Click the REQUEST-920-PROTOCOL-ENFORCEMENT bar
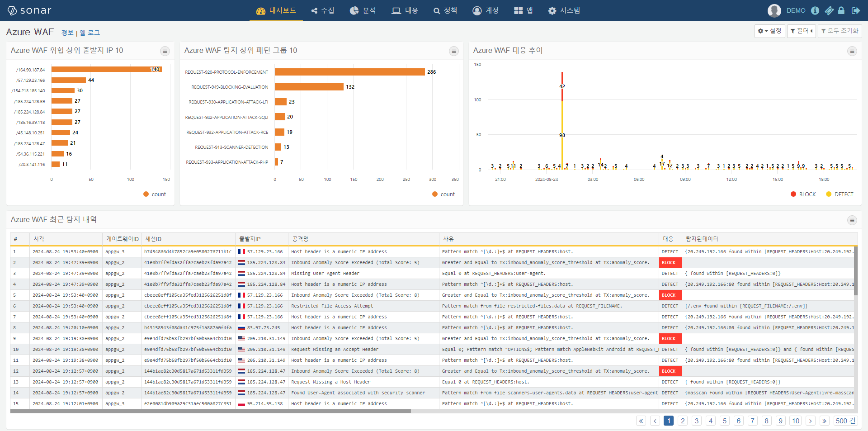The height and width of the screenshot is (431, 868). click(x=350, y=72)
